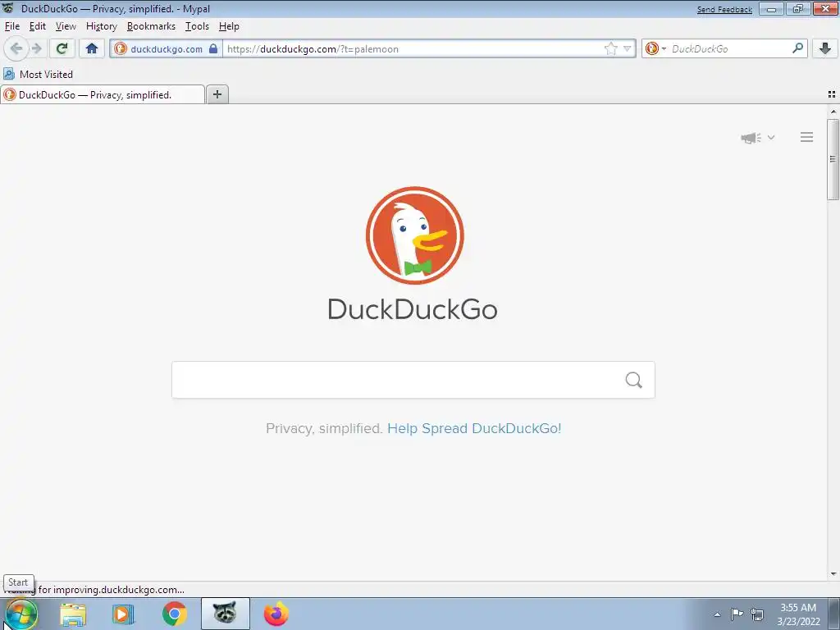840x630 pixels.
Task: Click the scrollbar down arrow
Action: [833, 574]
